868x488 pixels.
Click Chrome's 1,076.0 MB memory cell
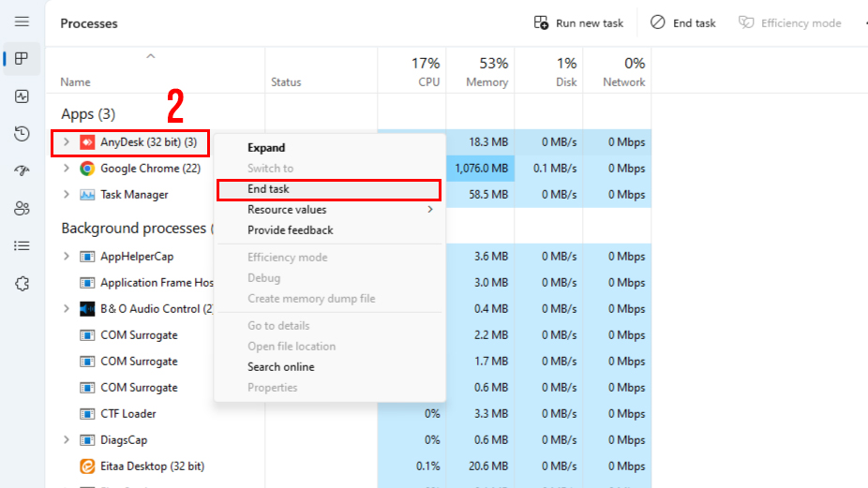tap(481, 169)
